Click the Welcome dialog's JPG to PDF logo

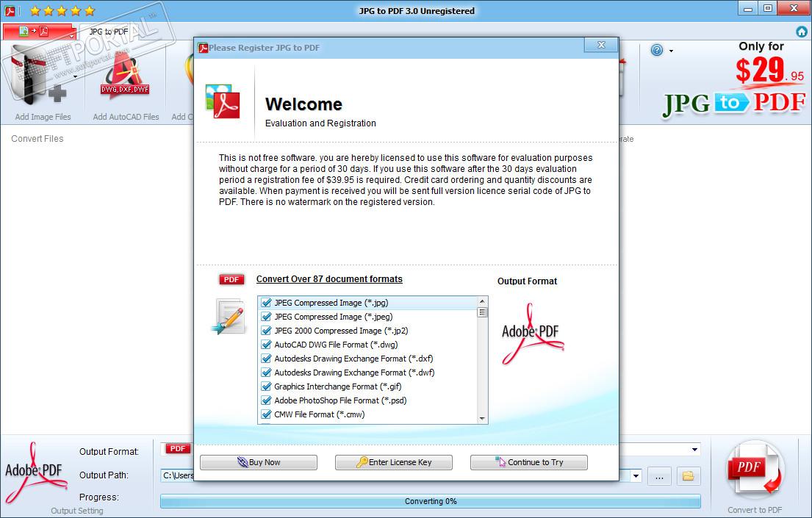coord(223,101)
